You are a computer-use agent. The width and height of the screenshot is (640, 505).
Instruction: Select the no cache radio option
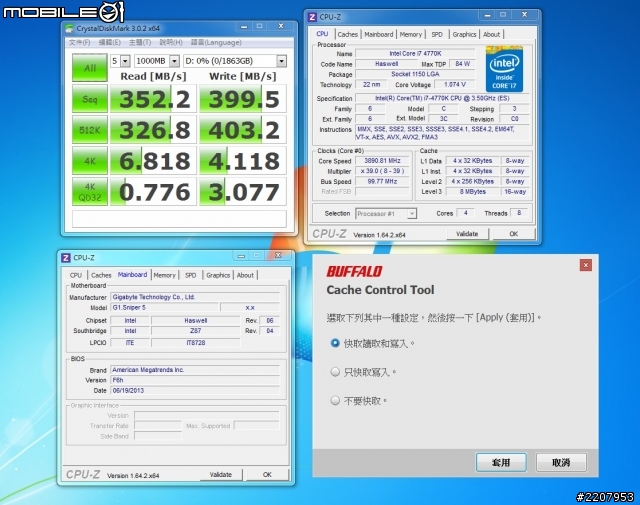pyautogui.click(x=335, y=400)
